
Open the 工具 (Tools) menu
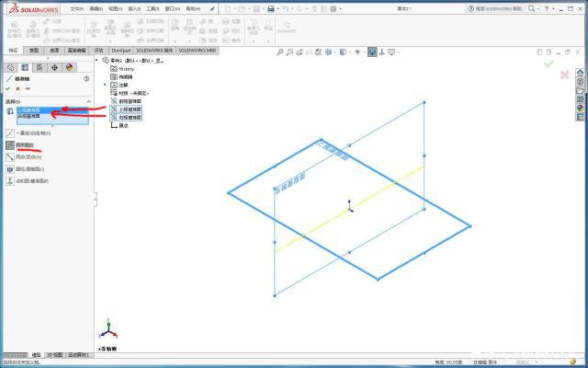pyautogui.click(x=153, y=8)
